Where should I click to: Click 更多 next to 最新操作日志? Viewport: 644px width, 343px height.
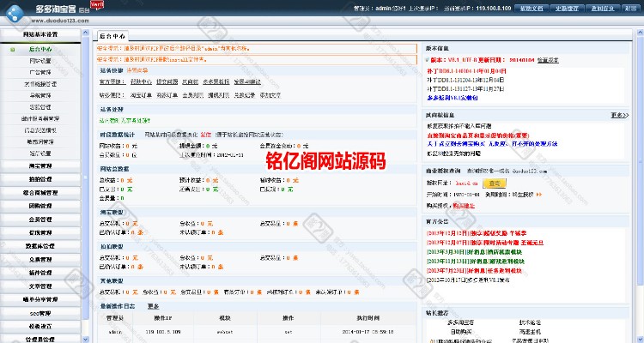click(154, 305)
